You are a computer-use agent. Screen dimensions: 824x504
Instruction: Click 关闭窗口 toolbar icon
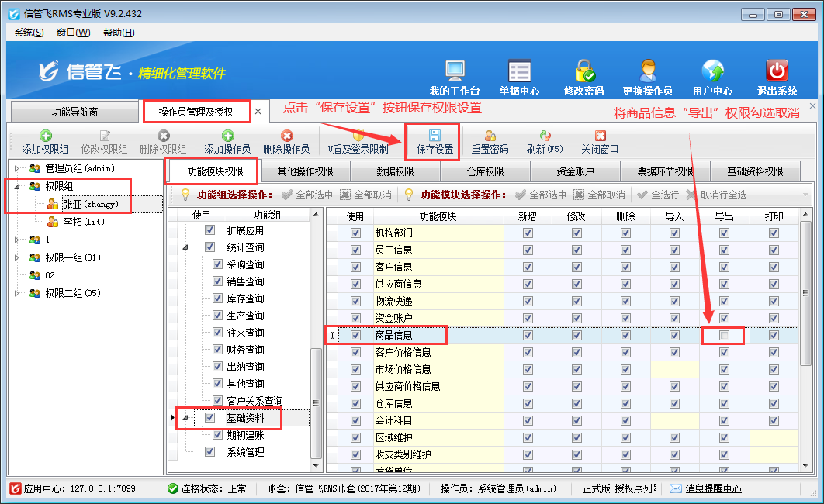(x=600, y=136)
